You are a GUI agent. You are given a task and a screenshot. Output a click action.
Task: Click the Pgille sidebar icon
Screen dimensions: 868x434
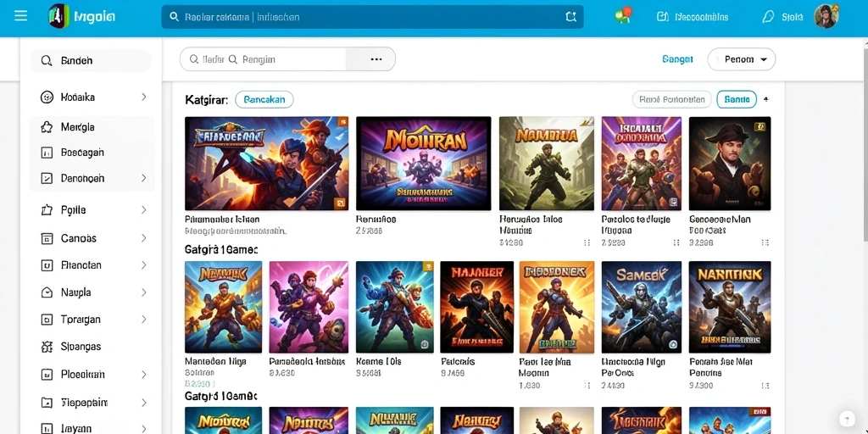point(47,210)
